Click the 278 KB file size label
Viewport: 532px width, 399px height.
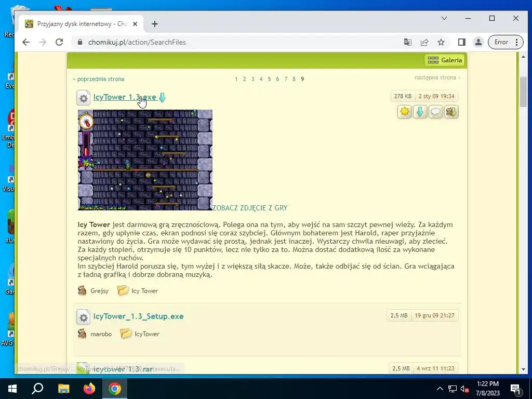pos(403,96)
